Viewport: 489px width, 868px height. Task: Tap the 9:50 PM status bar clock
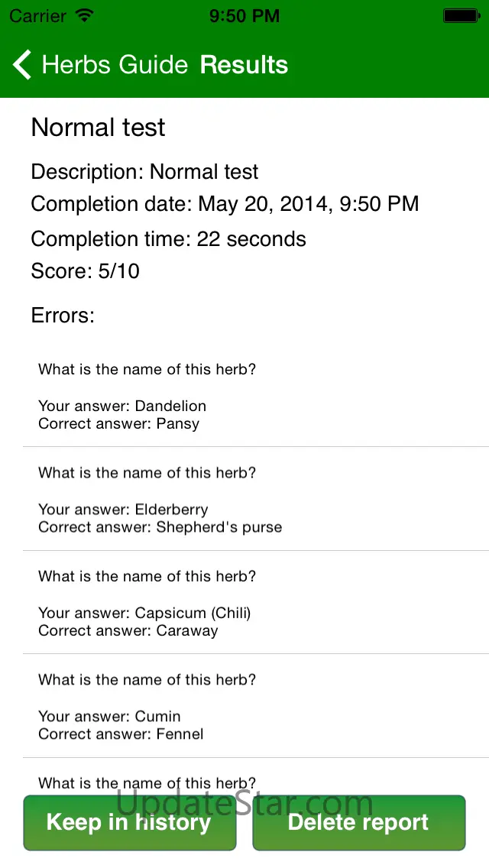click(244, 15)
